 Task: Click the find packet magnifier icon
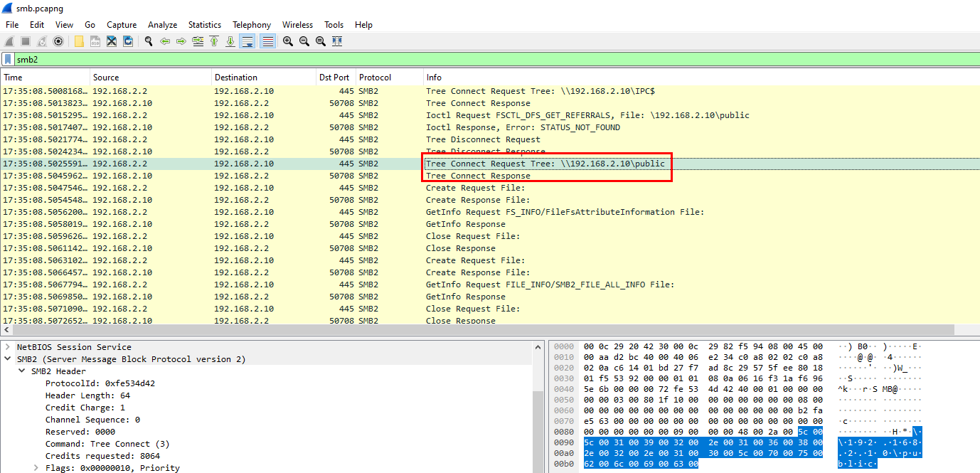pyautogui.click(x=149, y=41)
